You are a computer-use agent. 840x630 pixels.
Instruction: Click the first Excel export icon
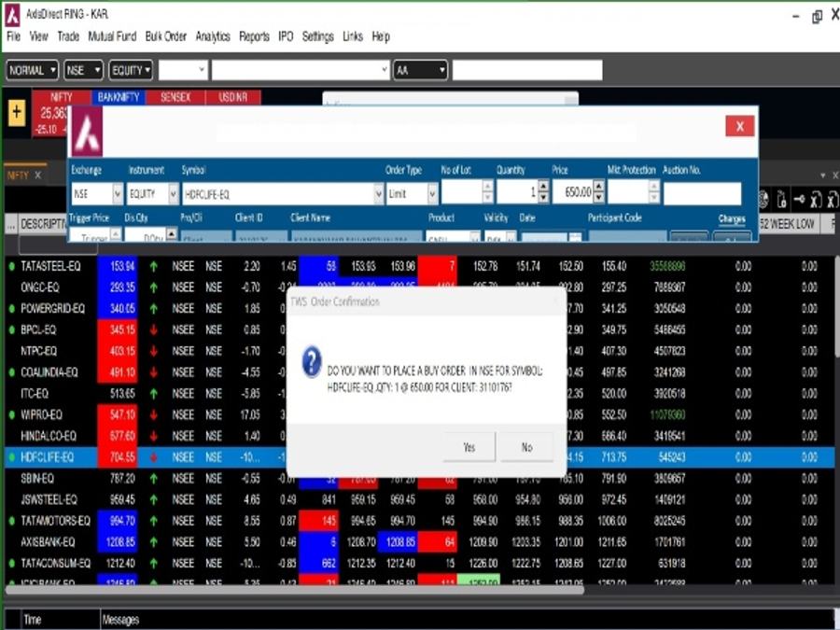(816, 200)
